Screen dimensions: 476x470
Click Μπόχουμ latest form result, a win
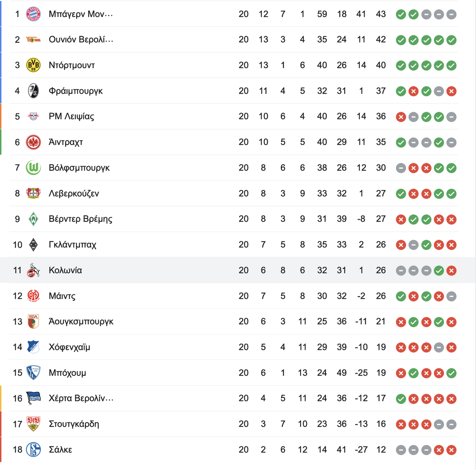(x=451, y=373)
